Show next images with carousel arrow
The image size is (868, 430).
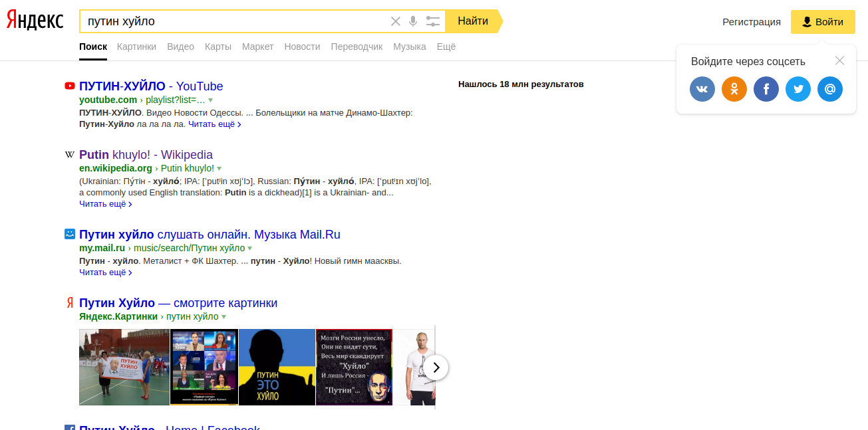(x=436, y=367)
